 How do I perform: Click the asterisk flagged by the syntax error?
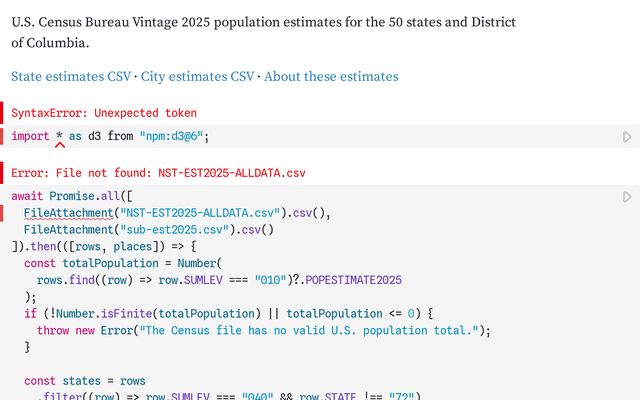[x=60, y=136]
